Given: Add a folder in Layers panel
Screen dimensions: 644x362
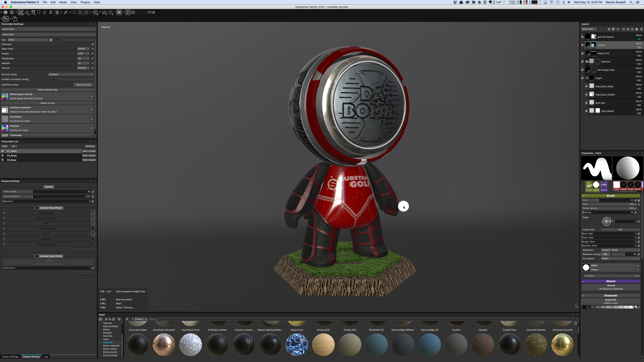Looking at the screenshot, I should [637, 29].
